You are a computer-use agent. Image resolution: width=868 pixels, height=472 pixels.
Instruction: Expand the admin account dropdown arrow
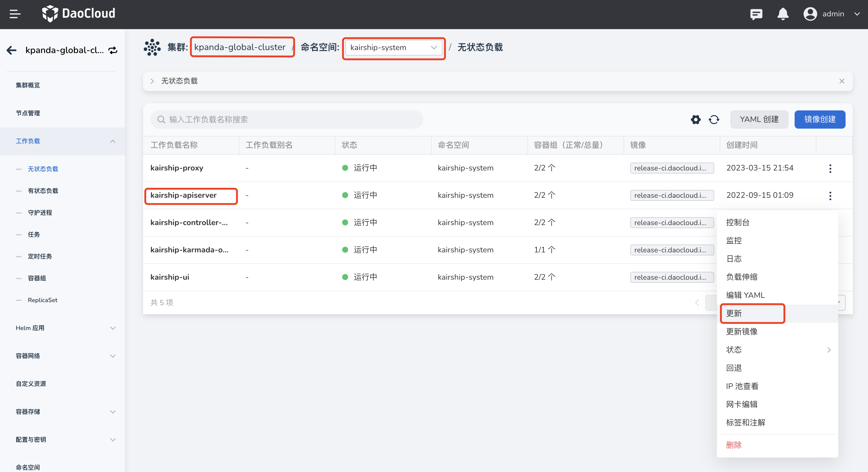[x=857, y=14]
